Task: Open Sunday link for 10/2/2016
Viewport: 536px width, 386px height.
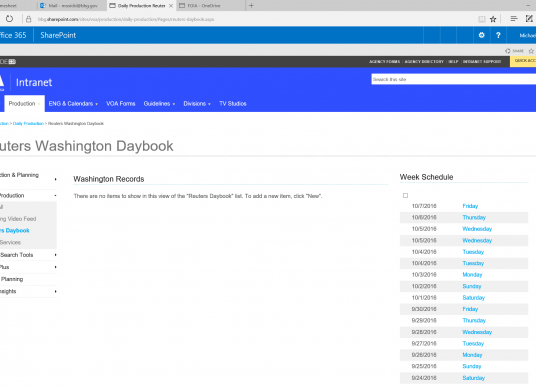Action: click(x=472, y=286)
